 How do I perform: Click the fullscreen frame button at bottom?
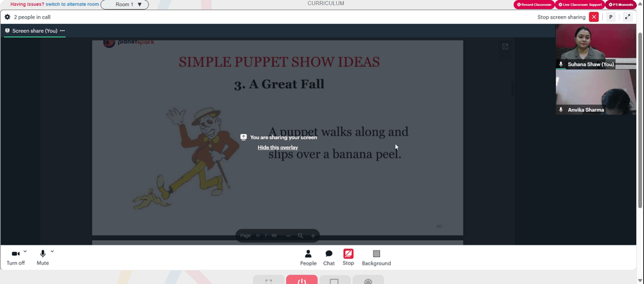(269, 280)
